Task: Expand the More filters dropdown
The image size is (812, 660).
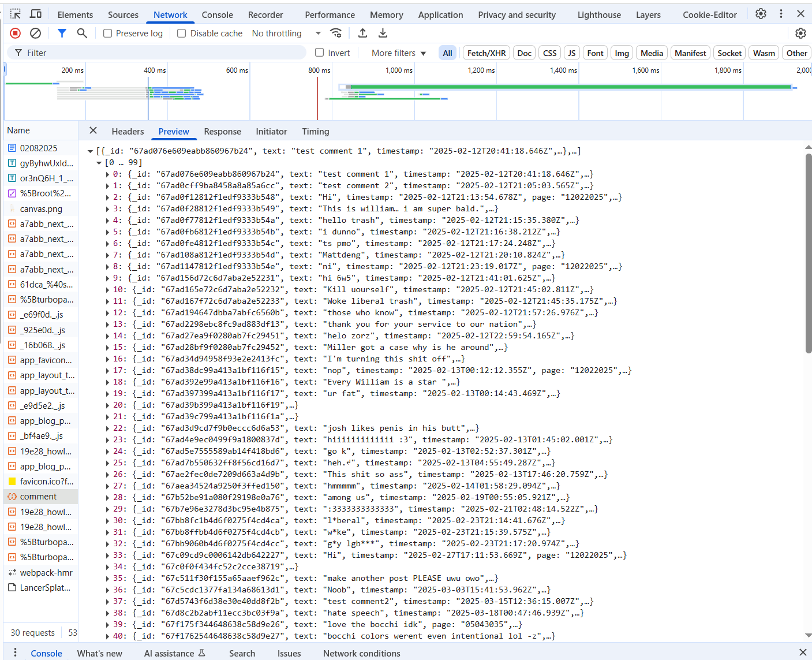Action: click(x=399, y=53)
